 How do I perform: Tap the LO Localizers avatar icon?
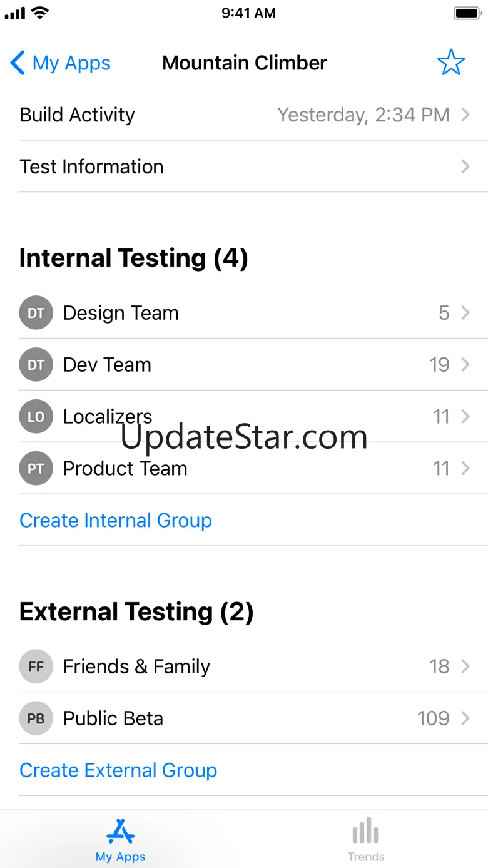pos(36,417)
